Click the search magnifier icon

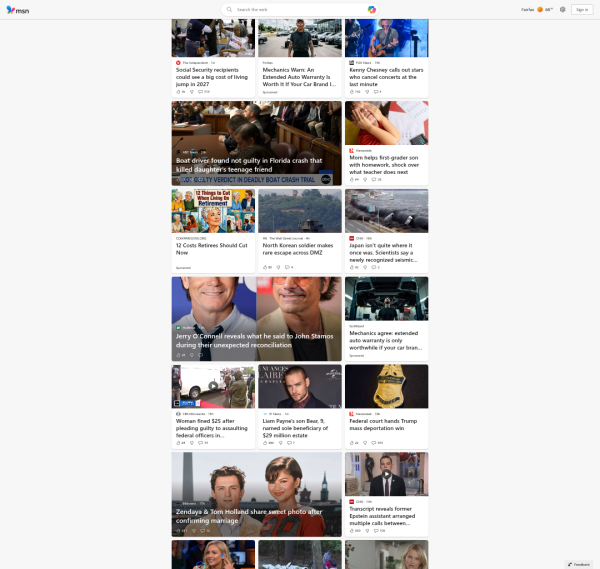[x=229, y=10]
